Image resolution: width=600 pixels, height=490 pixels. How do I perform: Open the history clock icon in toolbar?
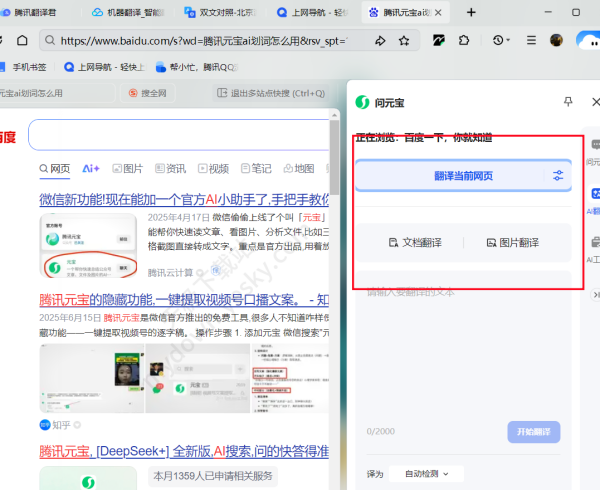[x=498, y=41]
